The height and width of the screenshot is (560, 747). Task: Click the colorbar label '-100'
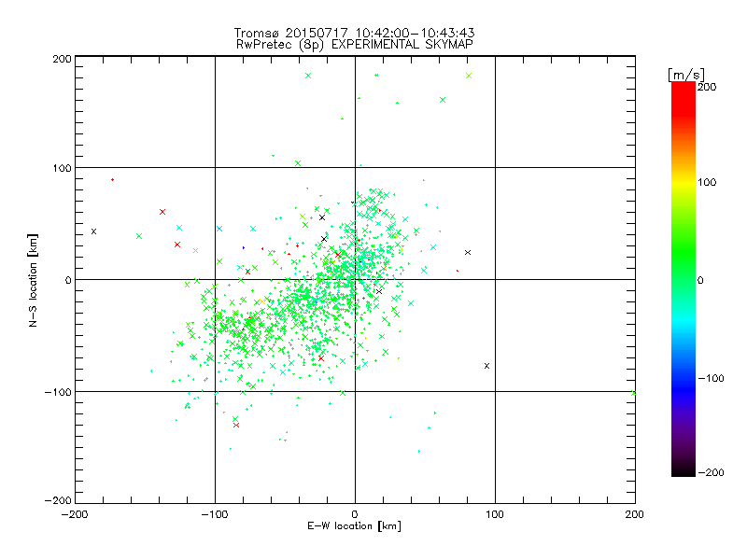click(x=711, y=378)
